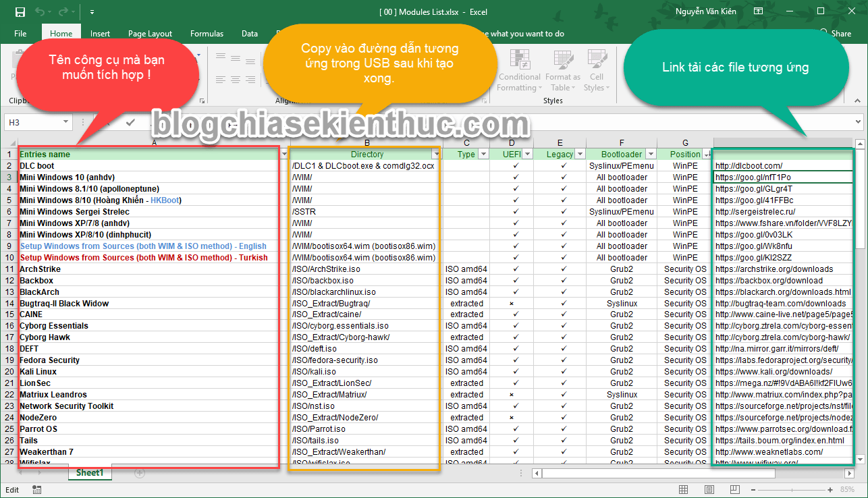Open Format as Table gallery

pos(563,70)
